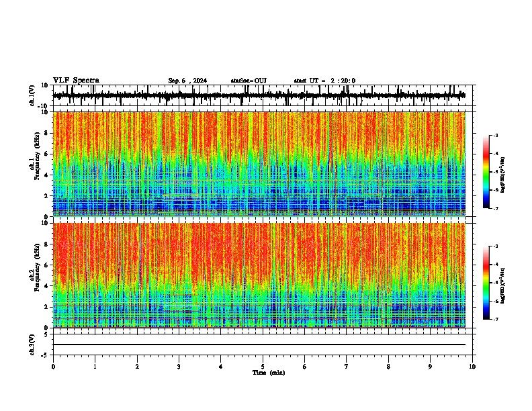Click the 'station=OUJ' label

pyautogui.click(x=249, y=81)
